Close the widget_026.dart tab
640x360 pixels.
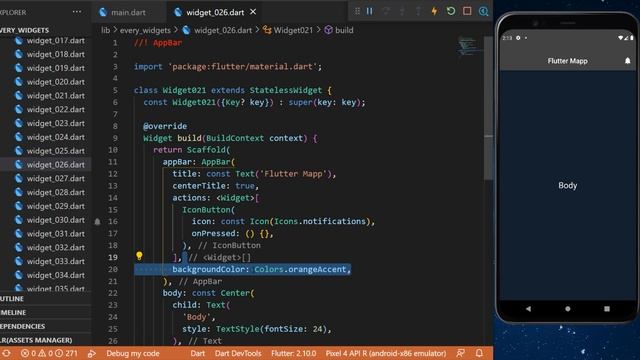(x=253, y=12)
